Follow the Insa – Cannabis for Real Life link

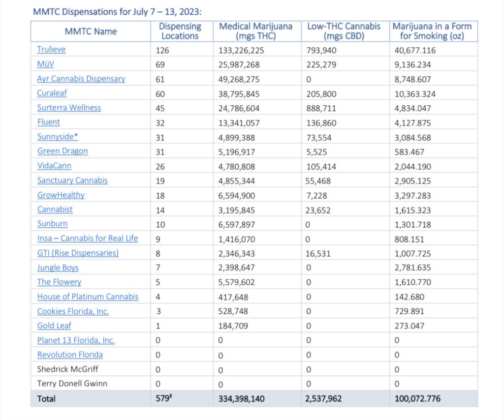[88, 239]
